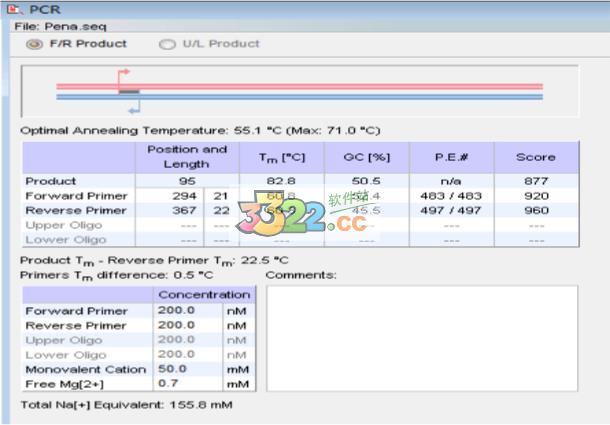Click the GC [%] column header
610x425 pixels.
(x=366, y=157)
